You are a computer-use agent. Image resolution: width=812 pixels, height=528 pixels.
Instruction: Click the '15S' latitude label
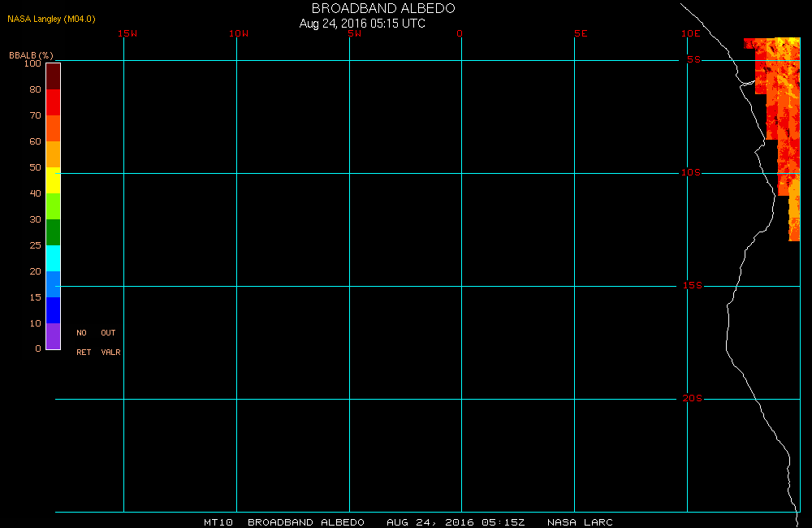(693, 285)
